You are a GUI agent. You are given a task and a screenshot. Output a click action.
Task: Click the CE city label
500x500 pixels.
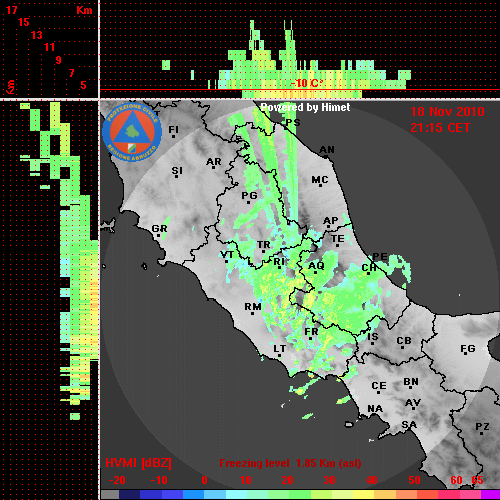coord(379,386)
